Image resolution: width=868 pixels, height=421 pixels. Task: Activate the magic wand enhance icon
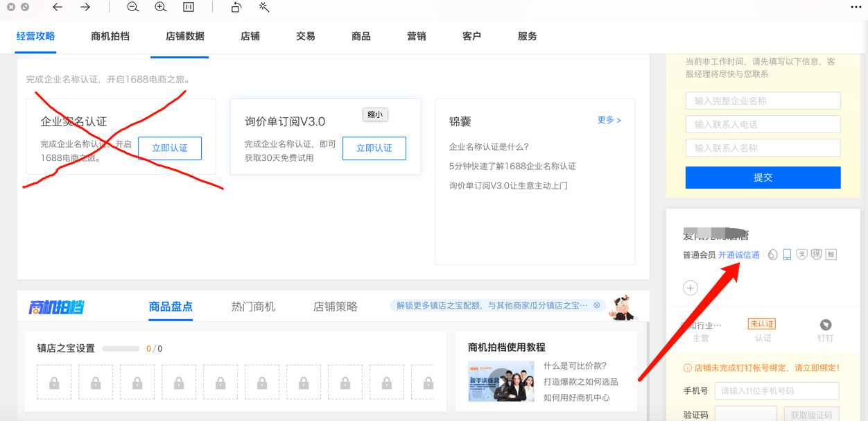(264, 7)
